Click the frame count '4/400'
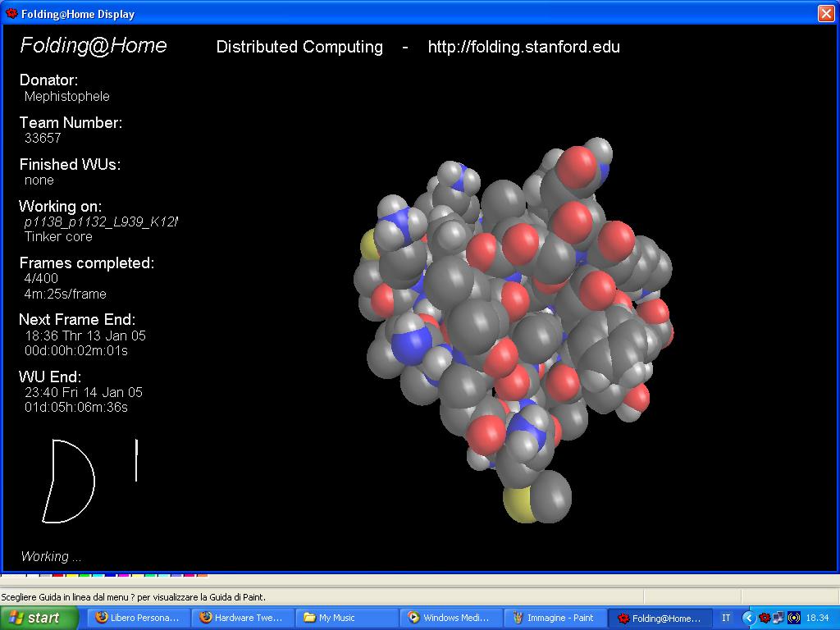The image size is (840, 630). coord(41,278)
